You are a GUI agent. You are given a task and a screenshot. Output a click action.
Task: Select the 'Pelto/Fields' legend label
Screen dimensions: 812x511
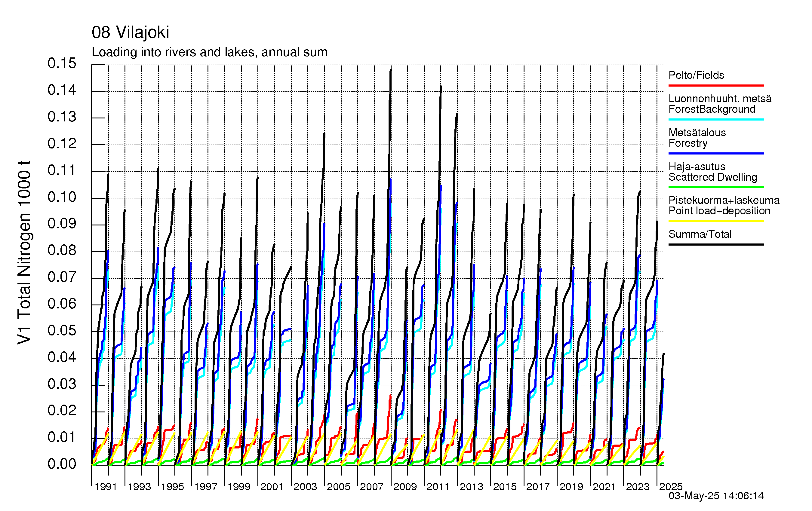click(696, 75)
